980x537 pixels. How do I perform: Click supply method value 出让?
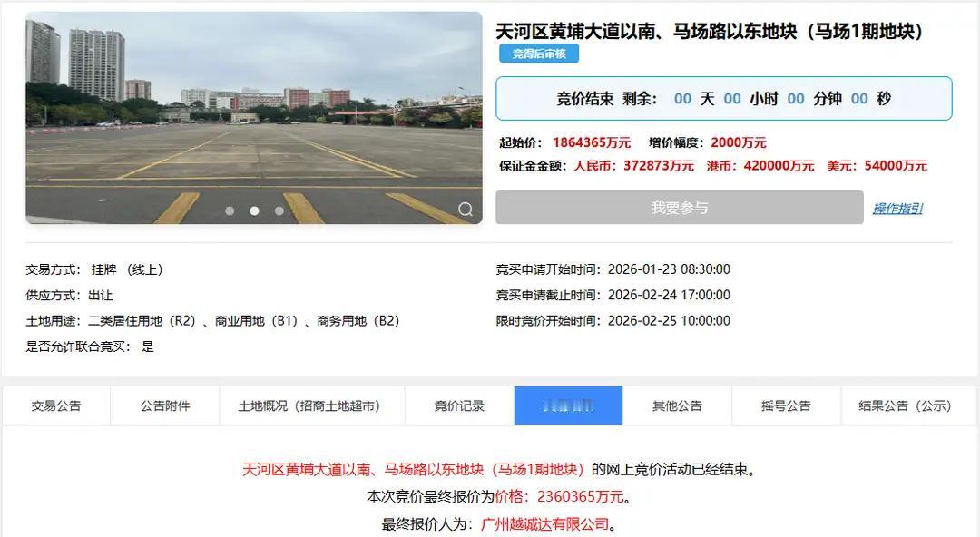pos(100,295)
